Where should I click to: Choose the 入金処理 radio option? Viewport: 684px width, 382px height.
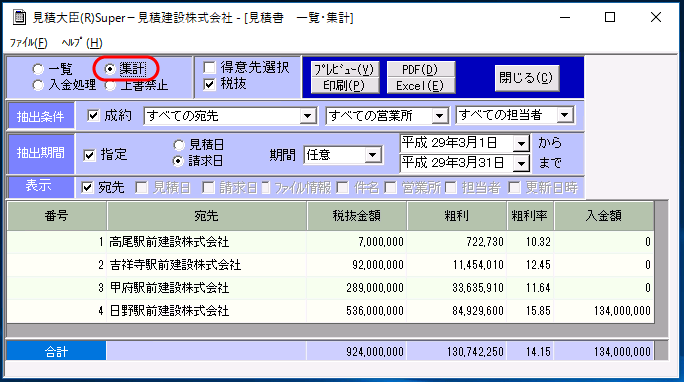[x=38, y=85]
